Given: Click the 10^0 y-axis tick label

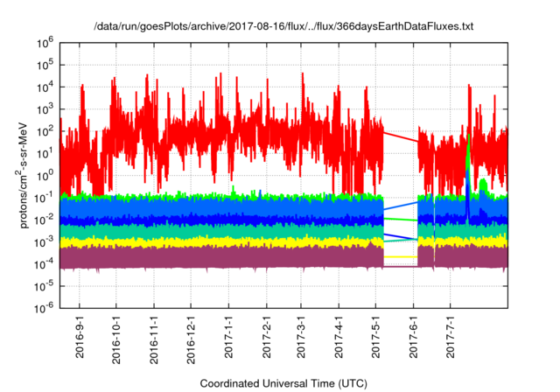Looking at the screenshot, I should pos(45,176).
